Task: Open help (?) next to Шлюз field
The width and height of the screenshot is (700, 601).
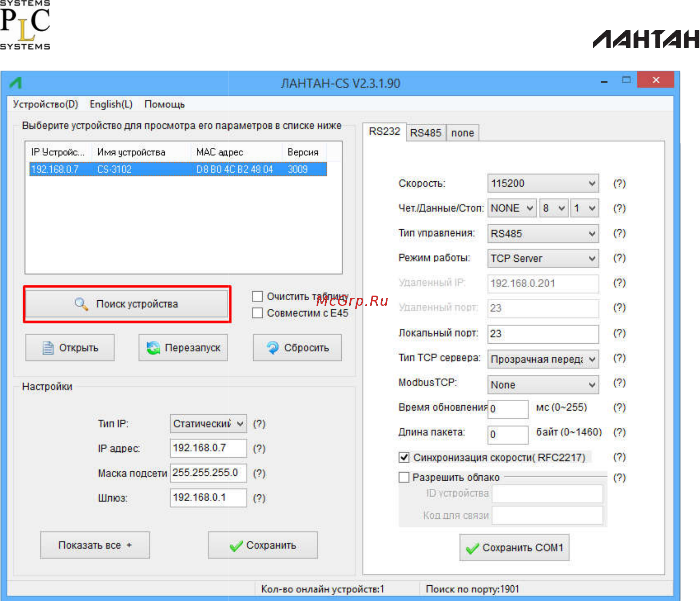Action: coord(259,498)
